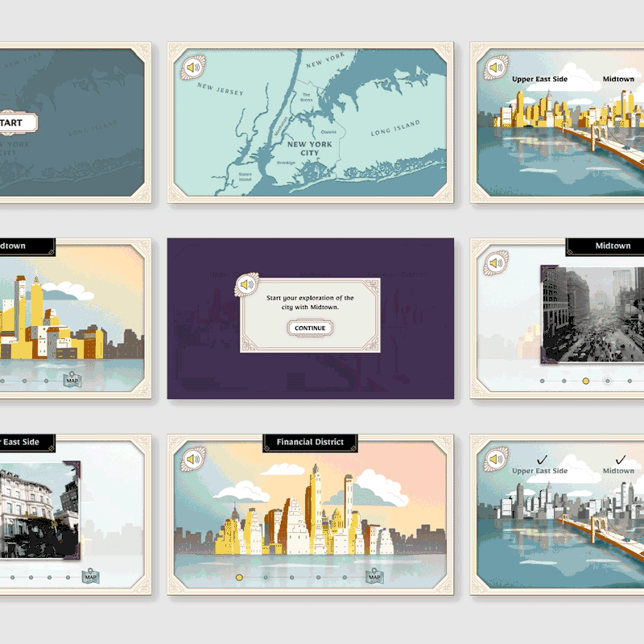The width and height of the screenshot is (644, 644).
Task: Click 'Brooklyn' label on the map
Action: click(x=286, y=163)
